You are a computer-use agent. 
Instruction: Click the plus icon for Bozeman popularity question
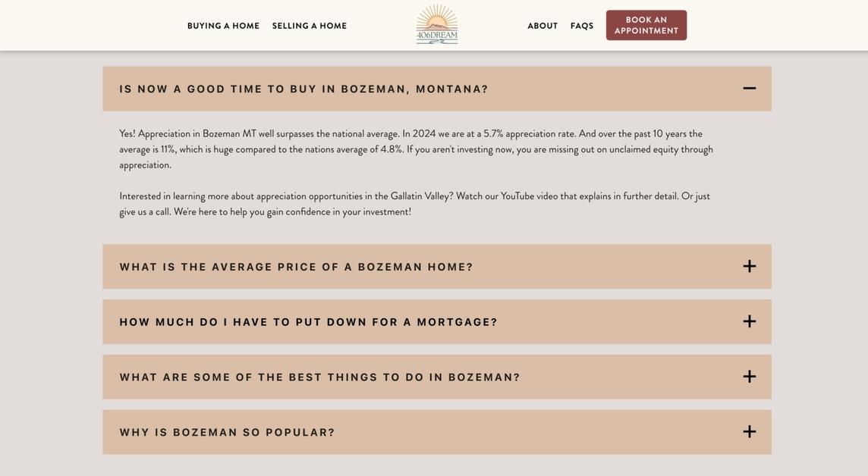coord(749,432)
